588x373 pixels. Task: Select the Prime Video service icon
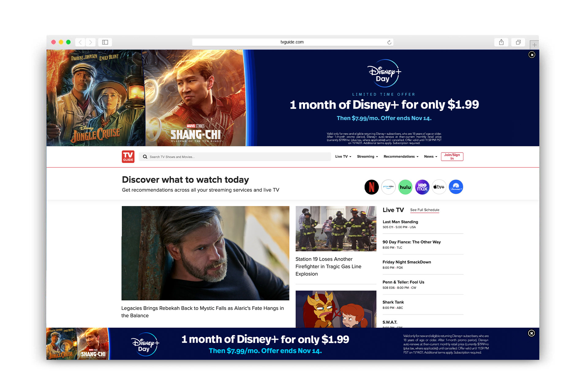388,187
